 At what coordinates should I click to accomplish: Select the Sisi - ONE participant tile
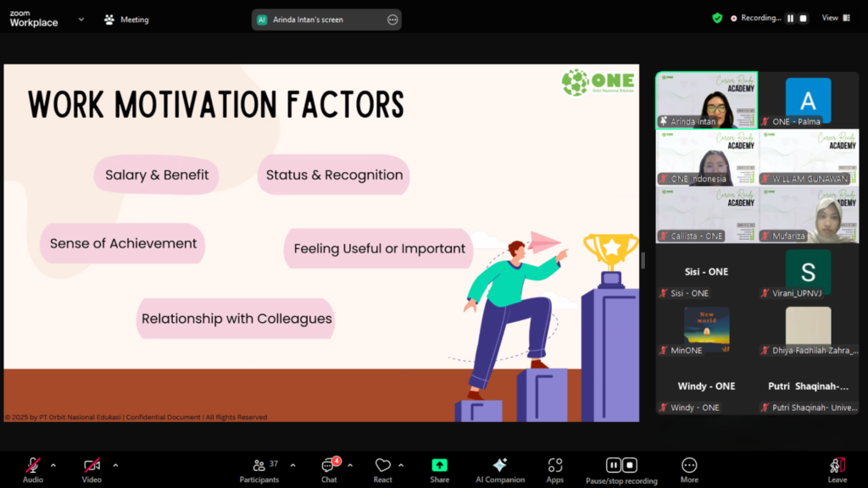pos(706,272)
